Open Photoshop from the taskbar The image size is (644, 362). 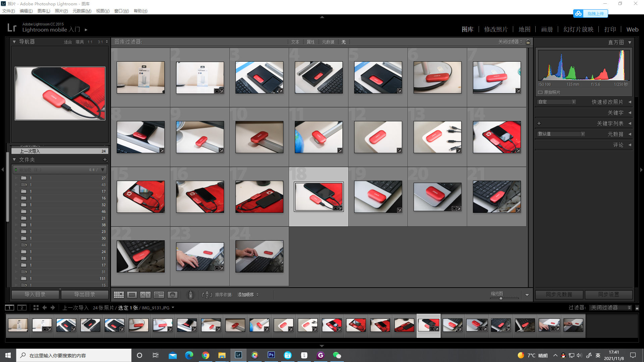pos(271,355)
